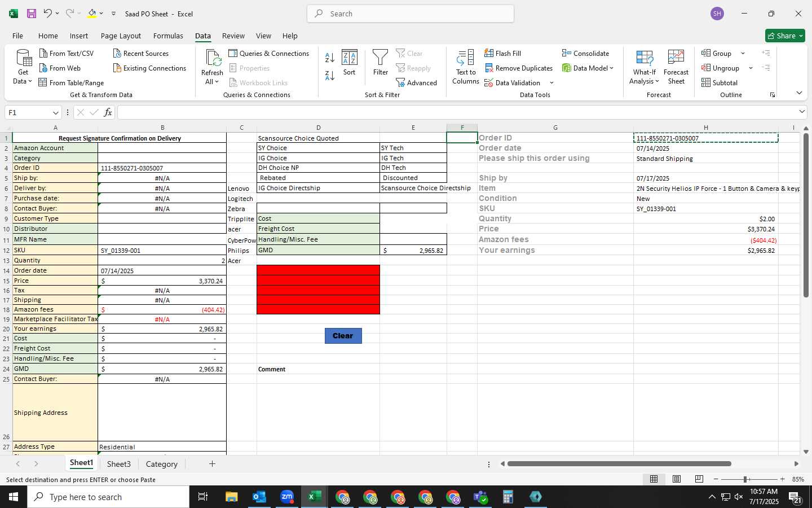Launch Text to Columns wizard
The height and width of the screenshot is (508, 812).
click(466, 67)
